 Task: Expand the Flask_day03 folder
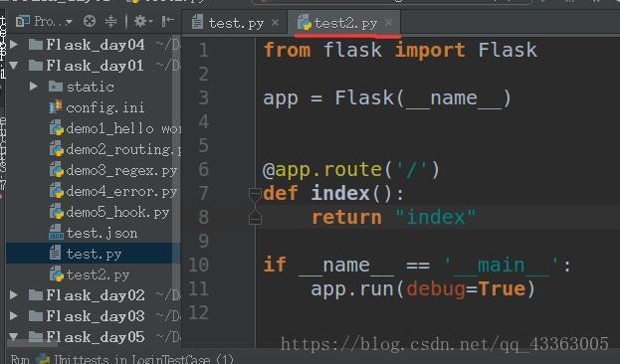coord(14,316)
